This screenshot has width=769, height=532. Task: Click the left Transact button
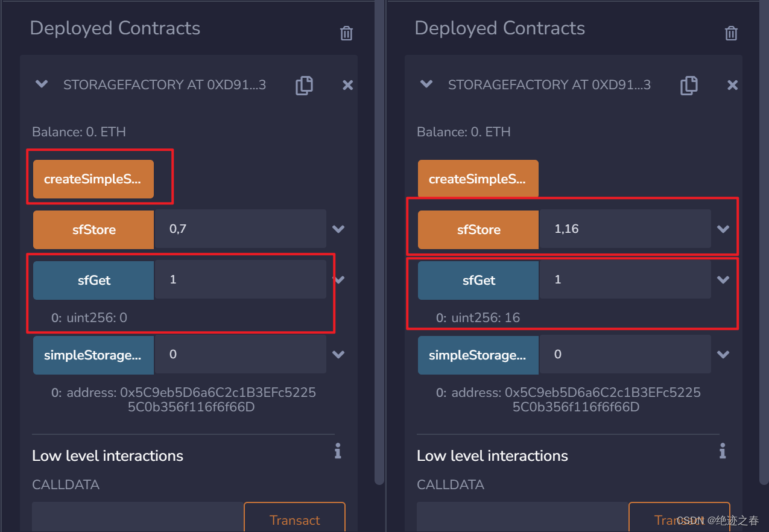[294, 520]
